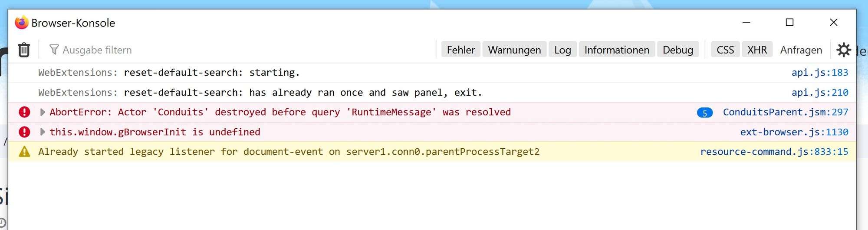Click the blue repeat counter badge 5

[704, 113]
